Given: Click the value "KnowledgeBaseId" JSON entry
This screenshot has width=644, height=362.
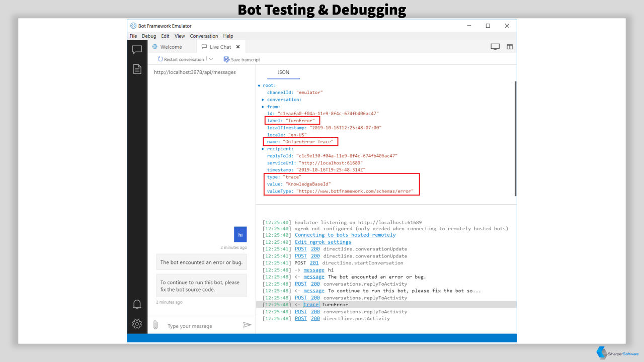Looking at the screenshot, I should (x=299, y=184).
